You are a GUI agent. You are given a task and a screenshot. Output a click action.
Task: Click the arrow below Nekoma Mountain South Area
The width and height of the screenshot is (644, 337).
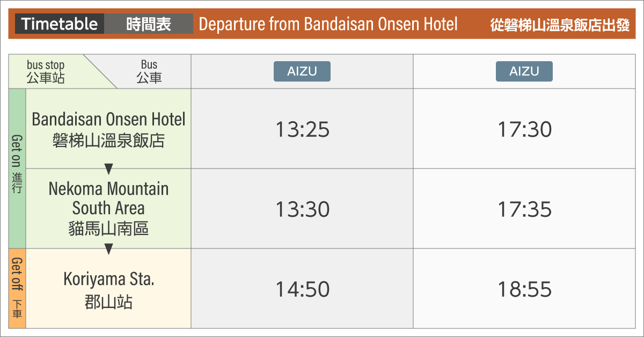[108, 249]
